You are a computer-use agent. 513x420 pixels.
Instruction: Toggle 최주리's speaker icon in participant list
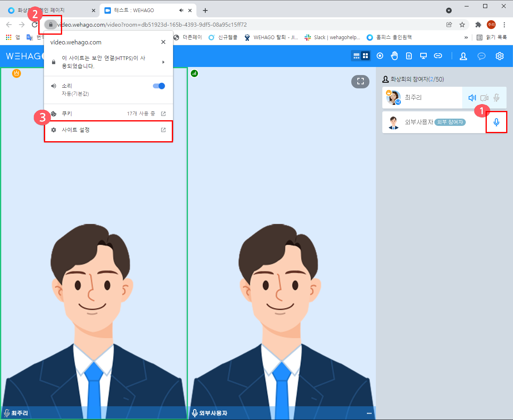pos(472,98)
